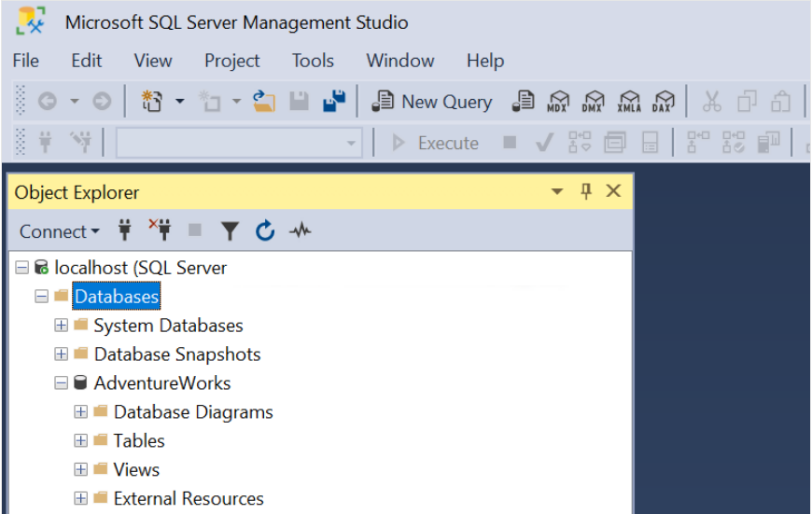Image resolution: width=812 pixels, height=514 pixels.
Task: Click Object Explorer connect plug icon
Action: point(124,229)
